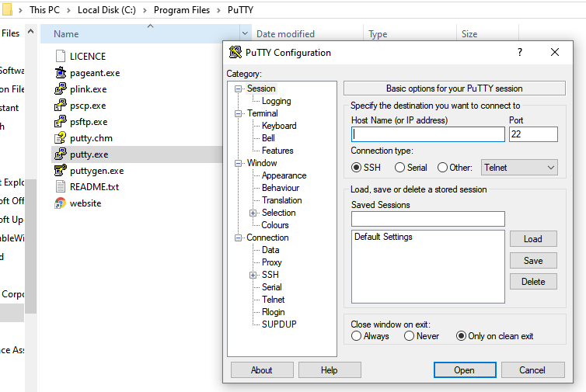Navigate to Program Files in address bar

coord(182,10)
